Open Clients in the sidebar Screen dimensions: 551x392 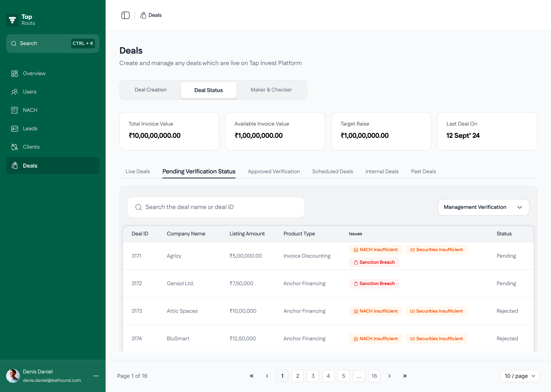pos(53,147)
